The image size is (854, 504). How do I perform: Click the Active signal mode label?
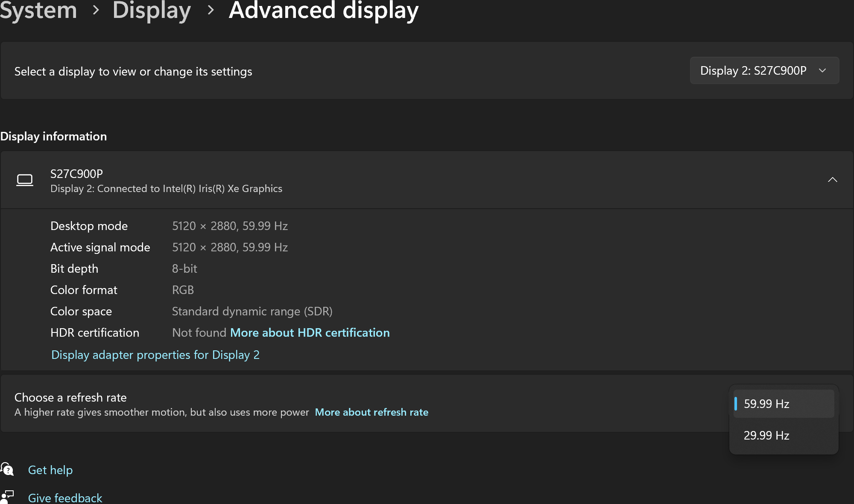tap(100, 247)
